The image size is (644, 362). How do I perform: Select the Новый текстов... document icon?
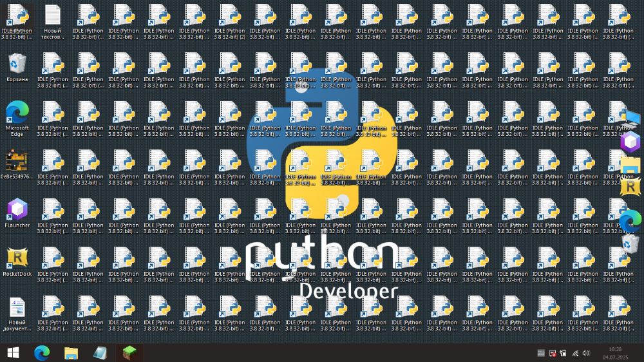pyautogui.click(x=53, y=21)
